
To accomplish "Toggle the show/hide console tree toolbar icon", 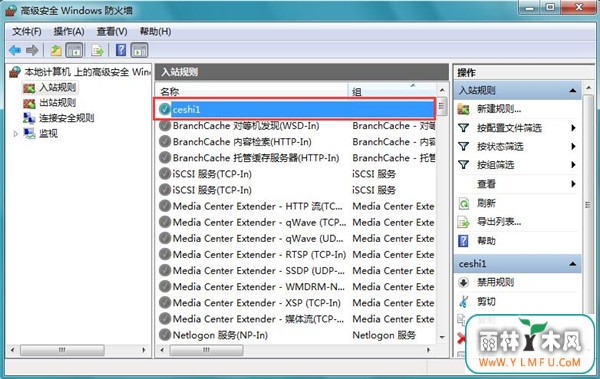I will [x=74, y=50].
